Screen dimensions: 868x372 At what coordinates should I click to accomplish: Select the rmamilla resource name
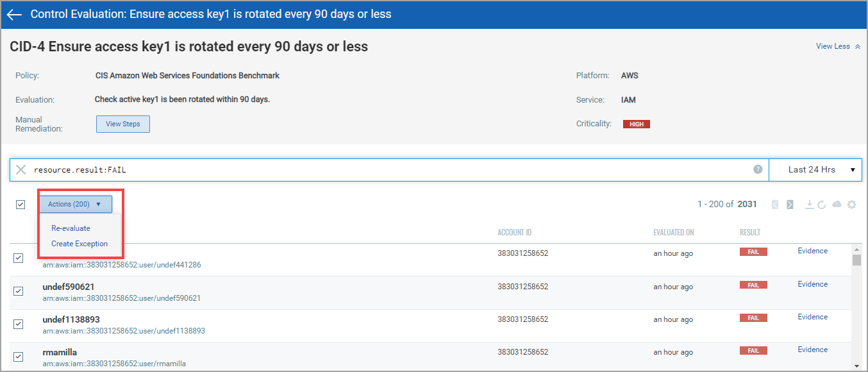tap(60, 352)
